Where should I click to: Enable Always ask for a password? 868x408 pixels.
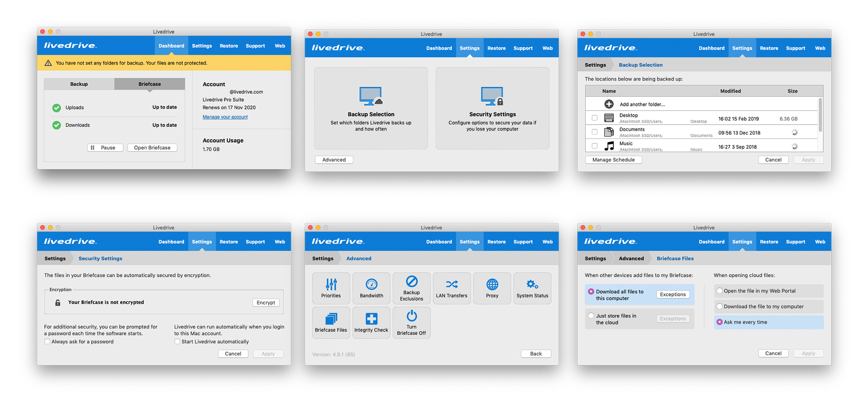47,342
